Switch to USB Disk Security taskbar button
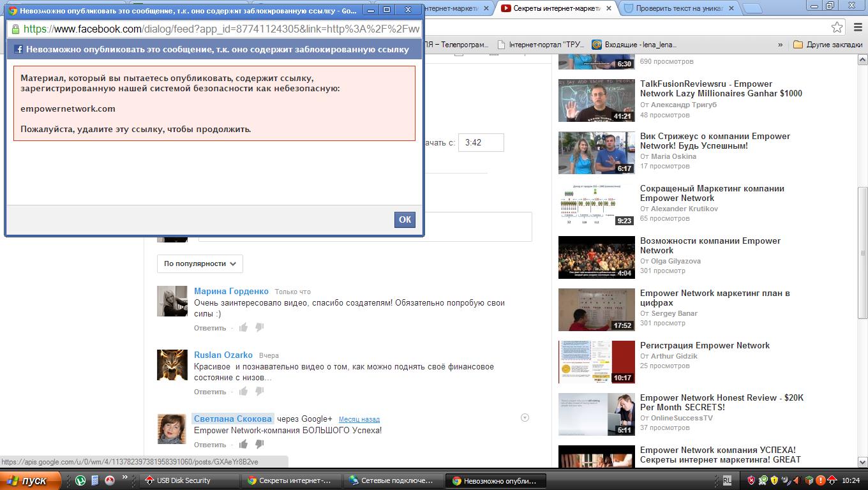This screenshot has width=868, height=490. click(191, 480)
